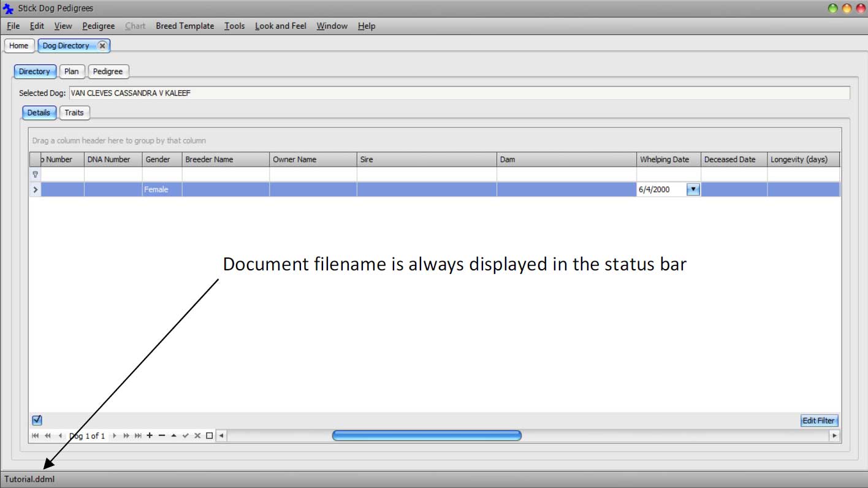Jump to the last dog record

point(139,435)
